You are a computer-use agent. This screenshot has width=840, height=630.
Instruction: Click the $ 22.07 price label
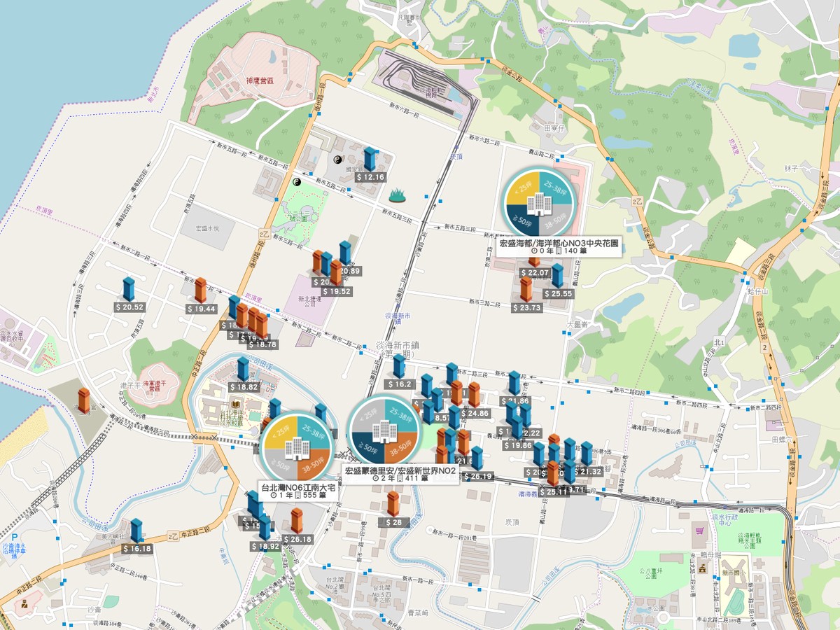[535, 272]
